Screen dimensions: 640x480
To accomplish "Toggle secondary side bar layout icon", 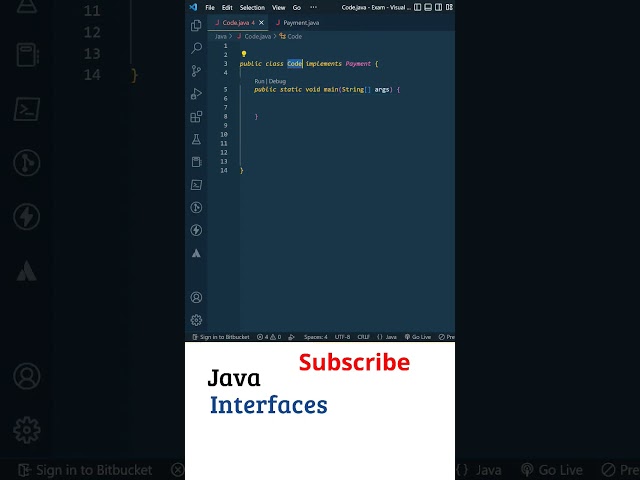I will click(x=438, y=7).
